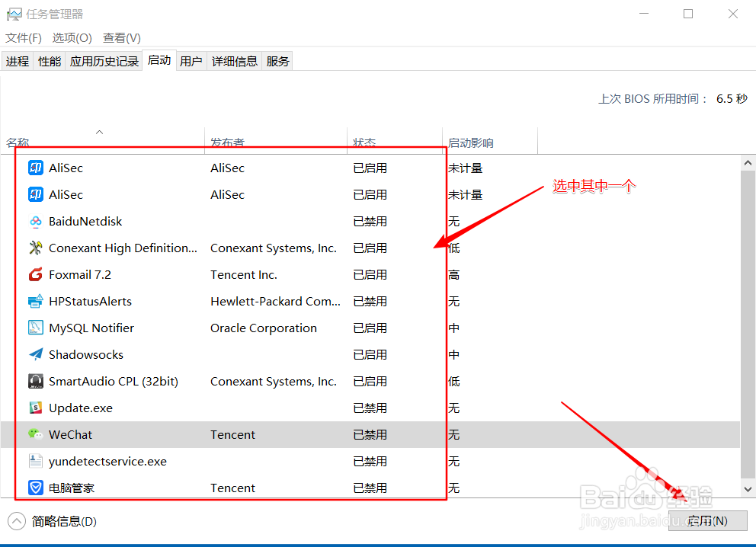Switch to the 服务 tab
Viewport: 756px width, 547px height.
point(277,61)
